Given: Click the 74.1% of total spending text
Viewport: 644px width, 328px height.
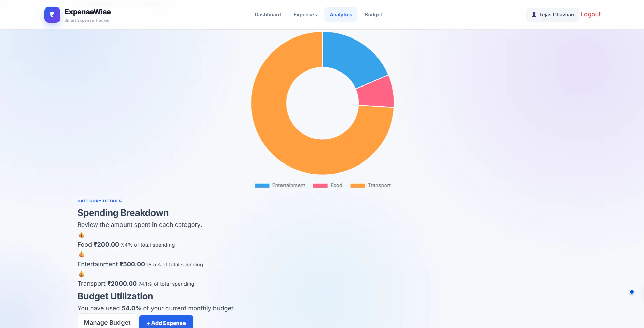Looking at the screenshot, I should tap(166, 284).
